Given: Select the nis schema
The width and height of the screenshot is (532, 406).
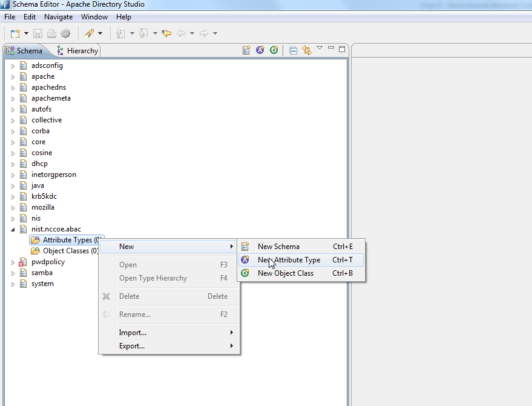Looking at the screenshot, I should click(36, 218).
